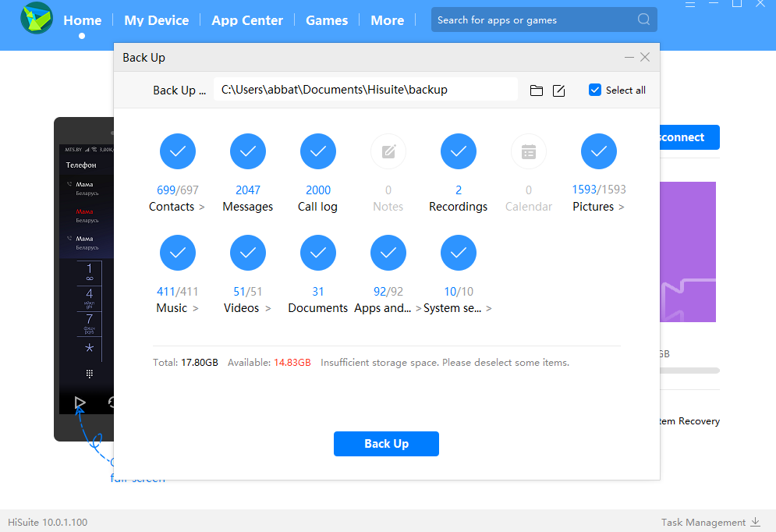
Task: Click the 699/697 contacts count
Action: click(178, 190)
